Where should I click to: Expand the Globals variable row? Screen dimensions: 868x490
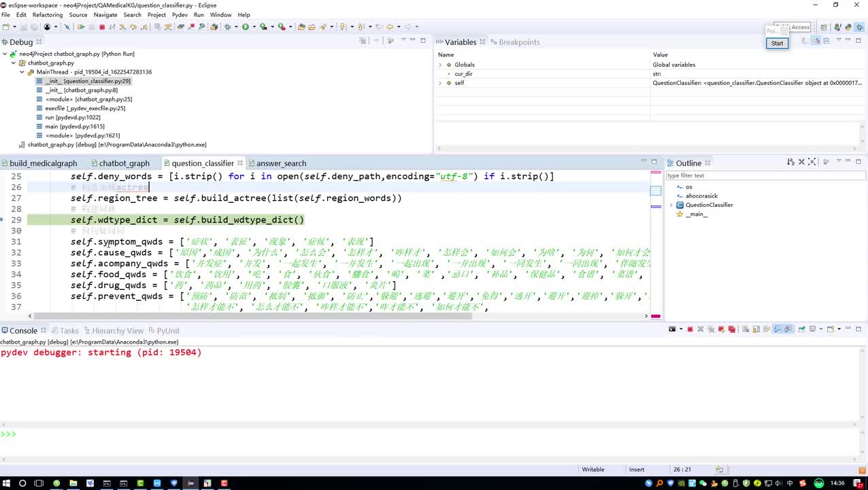point(440,65)
